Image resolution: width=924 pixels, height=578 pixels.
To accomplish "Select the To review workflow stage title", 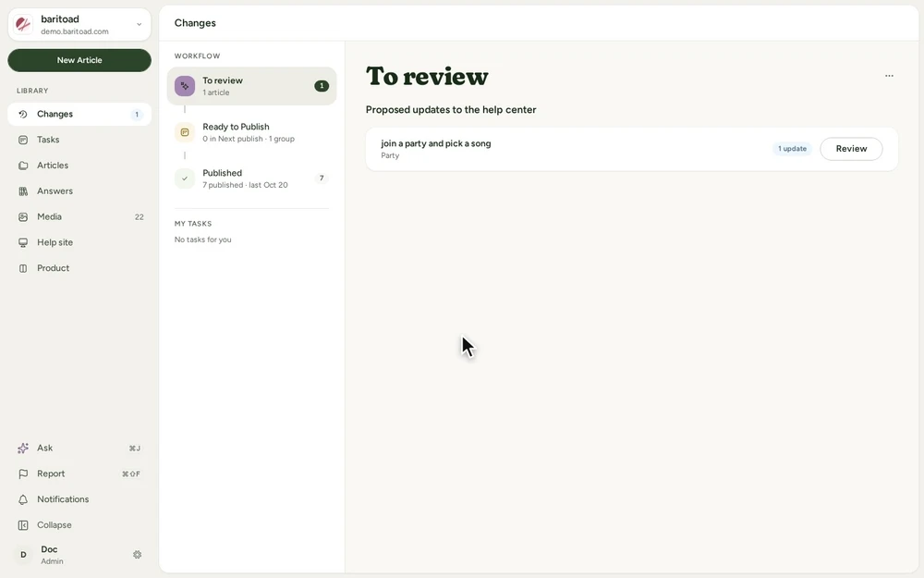I will pos(223,80).
